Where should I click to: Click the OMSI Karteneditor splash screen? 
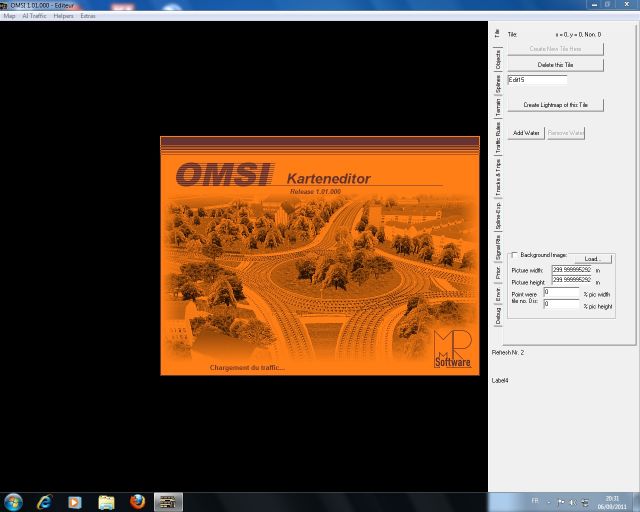click(320, 256)
